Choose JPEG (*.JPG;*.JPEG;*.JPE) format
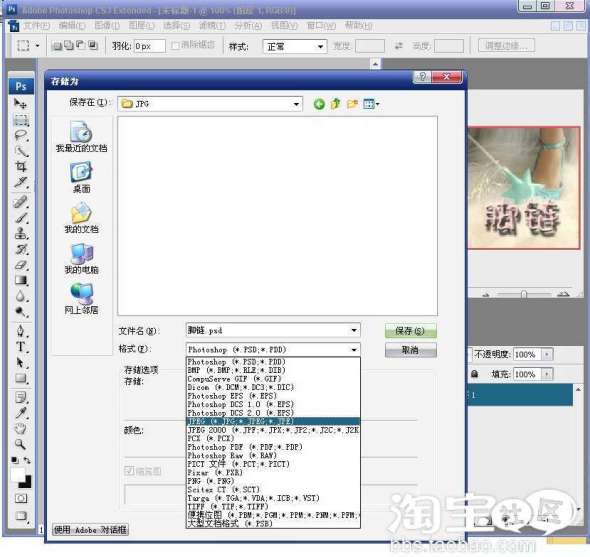Viewport: 590px width, 557px height. [x=273, y=421]
